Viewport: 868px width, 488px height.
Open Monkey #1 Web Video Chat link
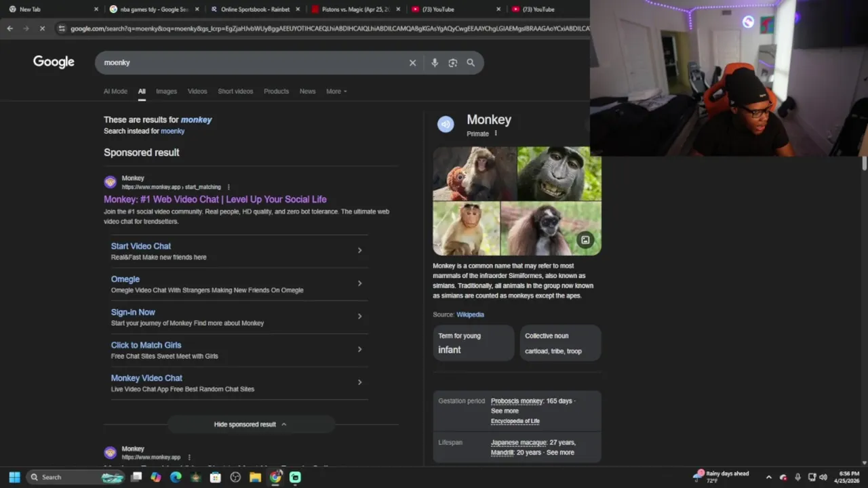215,199
